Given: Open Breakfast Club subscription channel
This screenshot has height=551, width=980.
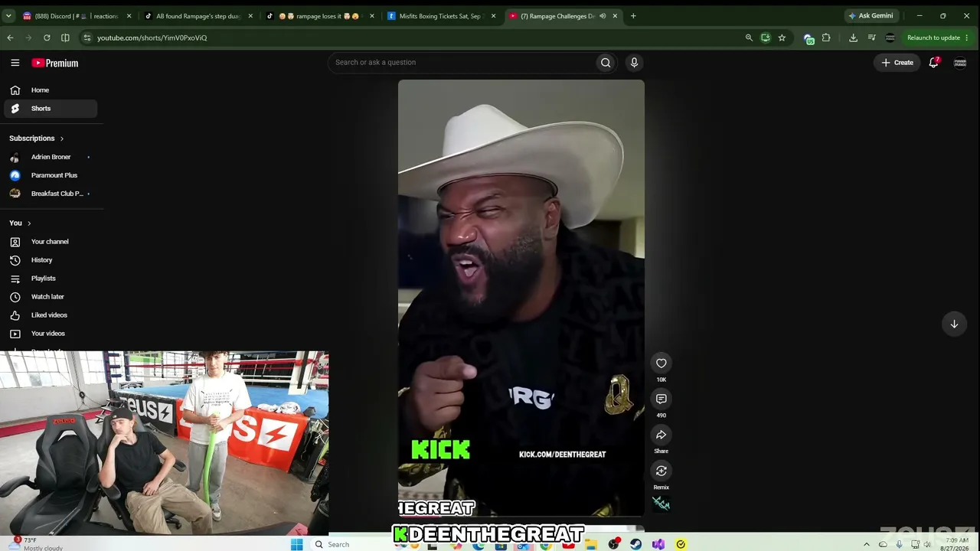Looking at the screenshot, I should (51, 194).
